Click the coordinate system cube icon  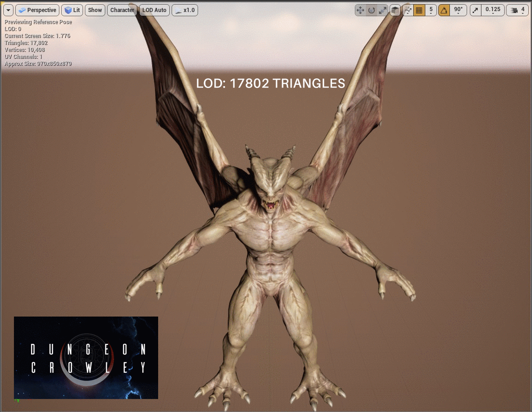395,10
